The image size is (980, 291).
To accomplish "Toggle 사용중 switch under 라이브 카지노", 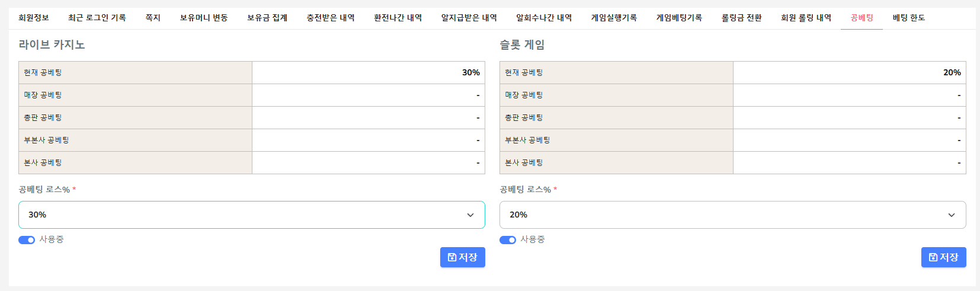I will pos(27,240).
